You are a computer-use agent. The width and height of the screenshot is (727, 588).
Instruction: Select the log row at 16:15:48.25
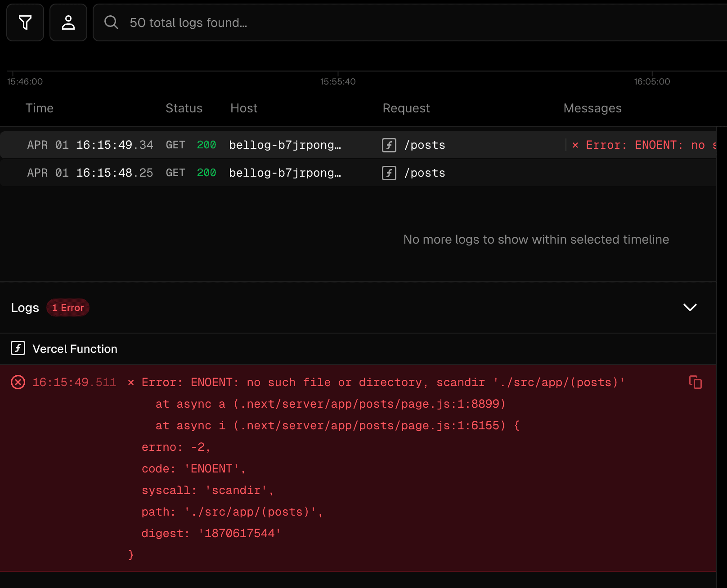(x=358, y=173)
